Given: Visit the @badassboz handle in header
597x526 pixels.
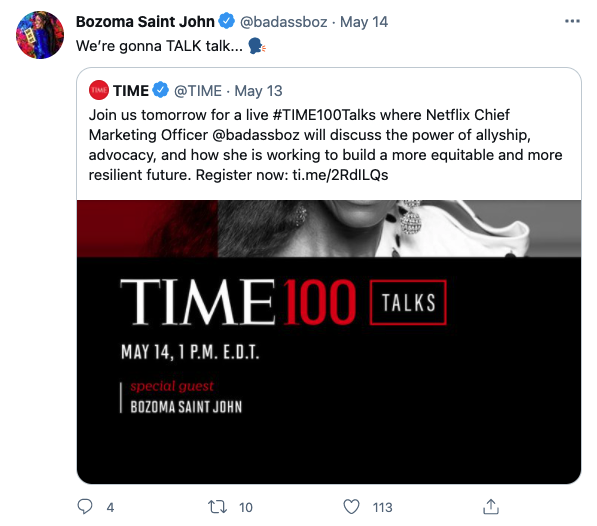Looking at the screenshot, I should pyautogui.click(x=284, y=22).
